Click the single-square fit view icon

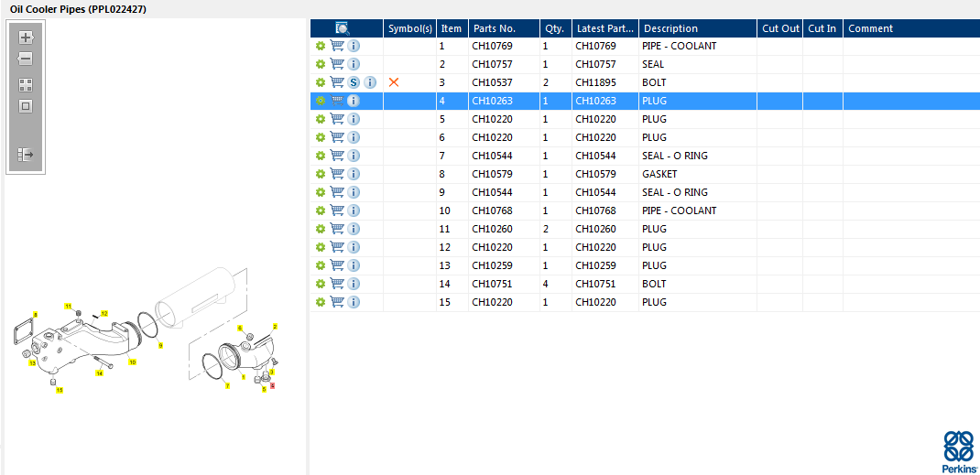tap(26, 106)
